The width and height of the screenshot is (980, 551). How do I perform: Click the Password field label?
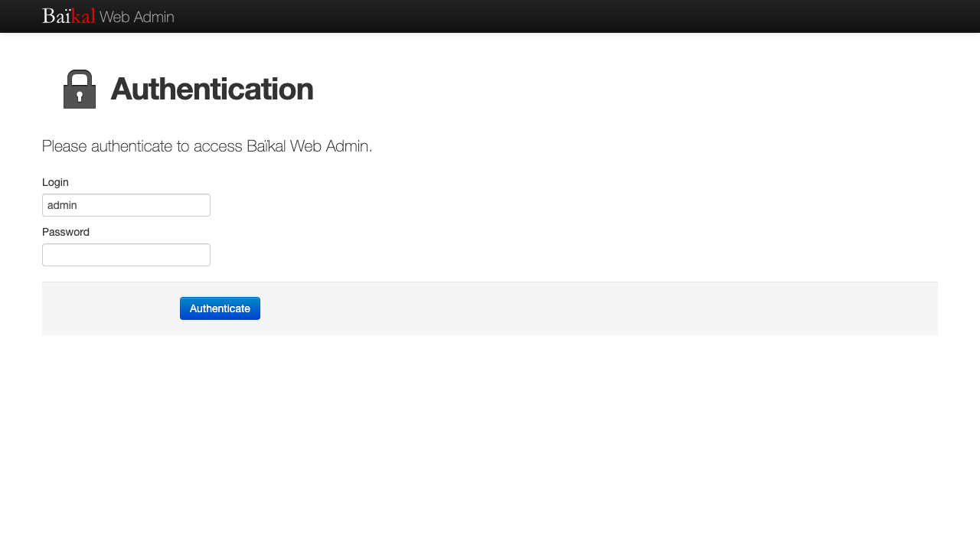[x=66, y=232]
